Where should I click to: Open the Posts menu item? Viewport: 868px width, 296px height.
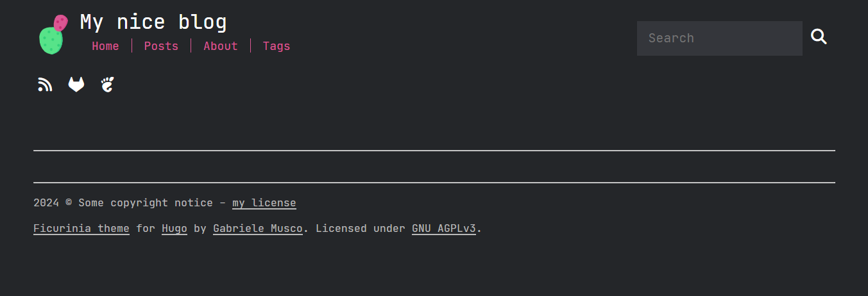click(161, 46)
